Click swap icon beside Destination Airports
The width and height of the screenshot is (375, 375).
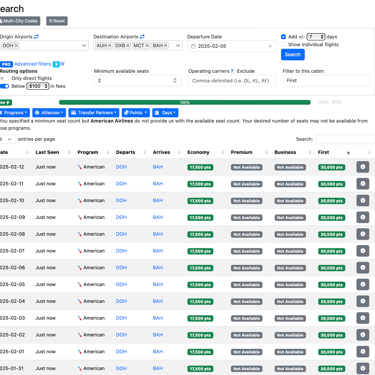tap(142, 37)
